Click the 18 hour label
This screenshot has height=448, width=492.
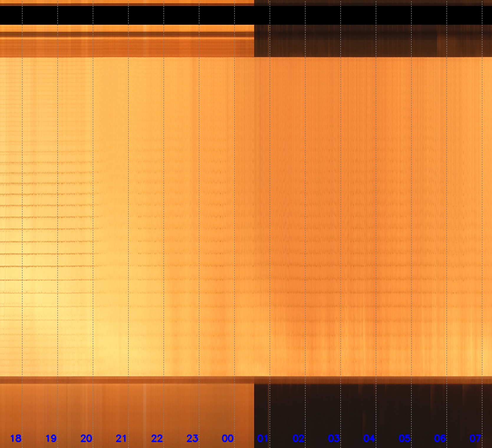[x=16, y=439]
